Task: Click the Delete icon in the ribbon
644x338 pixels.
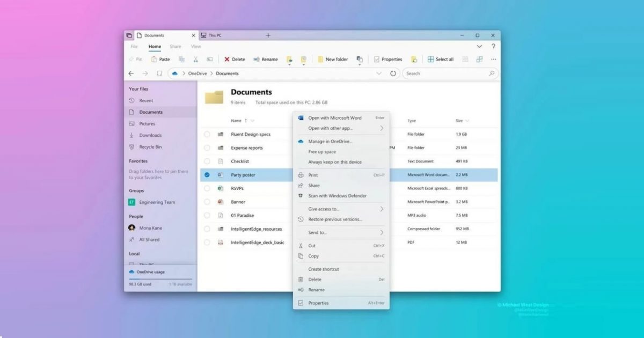Action: coord(227,60)
